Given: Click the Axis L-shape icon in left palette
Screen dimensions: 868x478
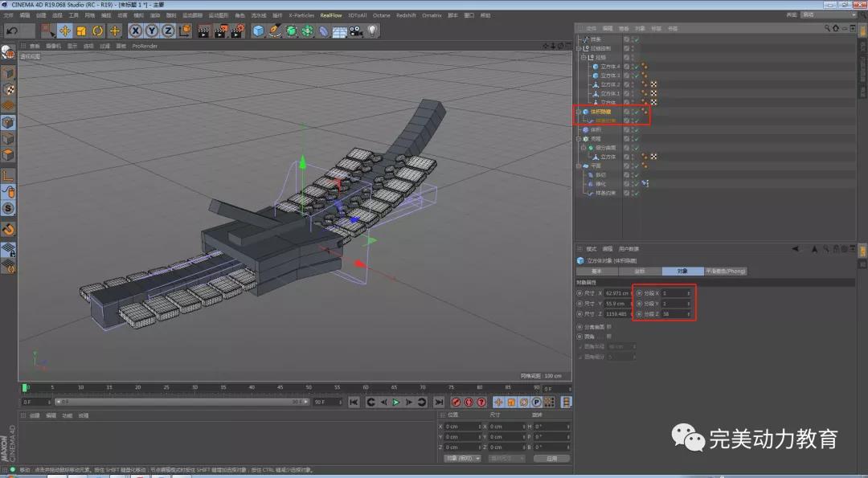Looking at the screenshot, I should pos(8,176).
